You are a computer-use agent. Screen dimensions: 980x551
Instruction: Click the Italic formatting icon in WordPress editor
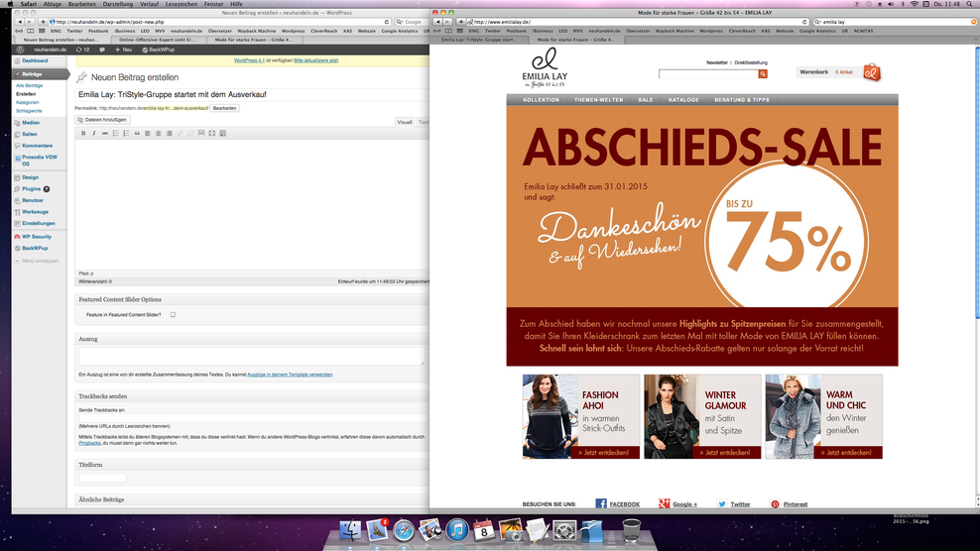94,133
